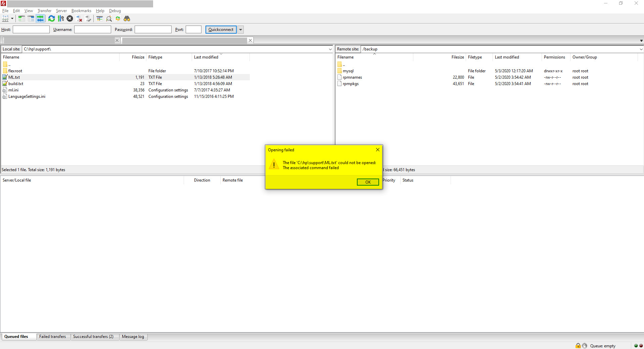Open the Server menu

61,11
